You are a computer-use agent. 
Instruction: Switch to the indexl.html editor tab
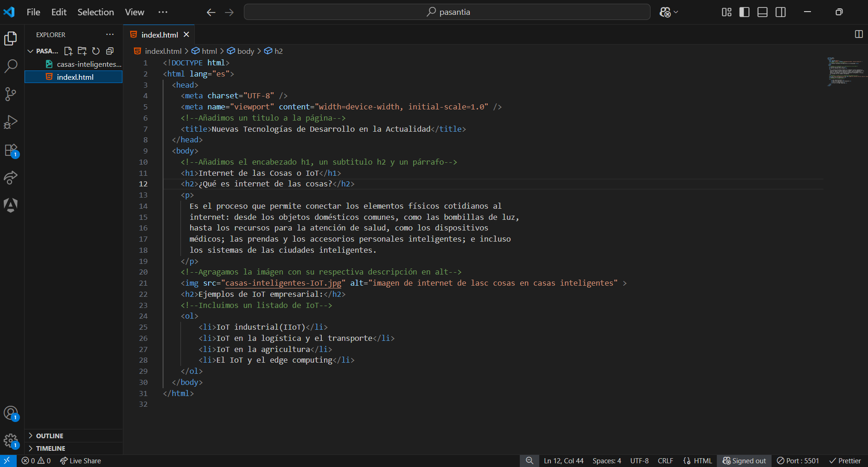160,35
